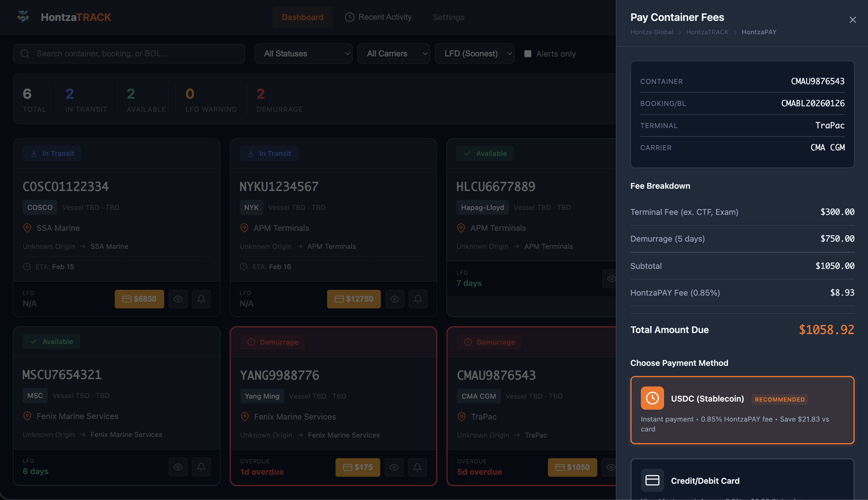Open the All Statuses dropdown

[x=303, y=53]
